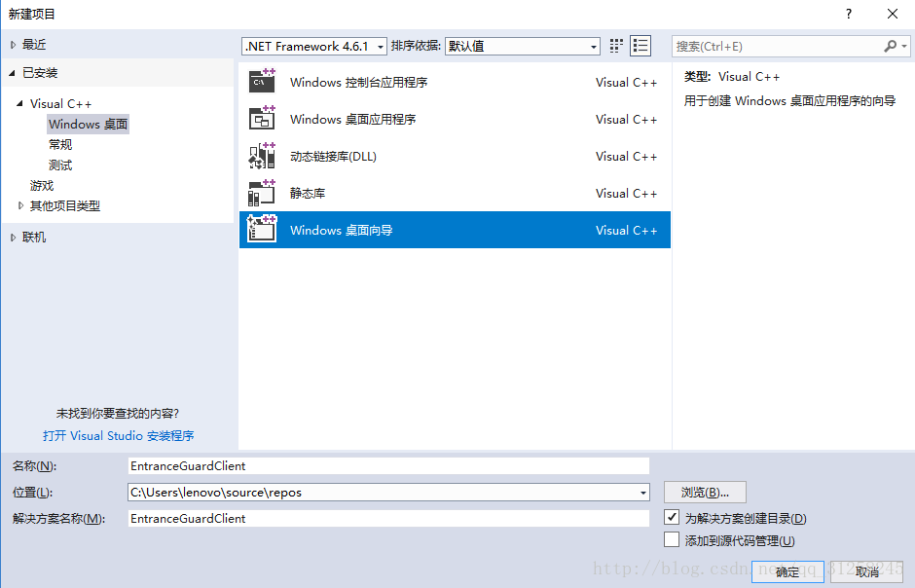Screen dimensions: 915x588
Task: Toggle the medium icons view for templates
Action: point(615,45)
